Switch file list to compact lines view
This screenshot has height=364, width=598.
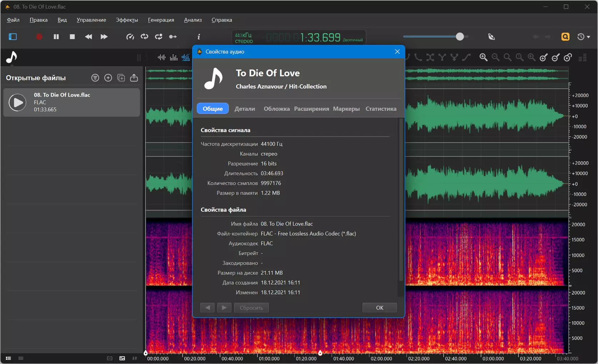(x=21, y=358)
